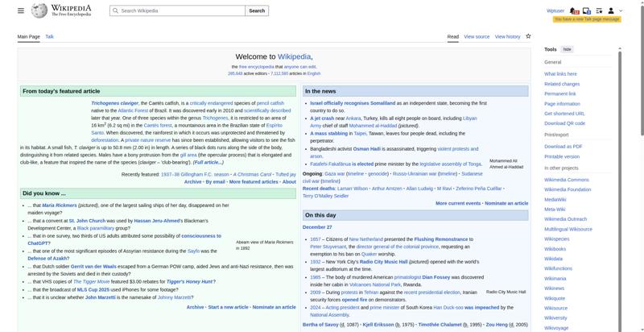Open the watchlist icon
This screenshot has height=332, width=644.
[x=598, y=11]
